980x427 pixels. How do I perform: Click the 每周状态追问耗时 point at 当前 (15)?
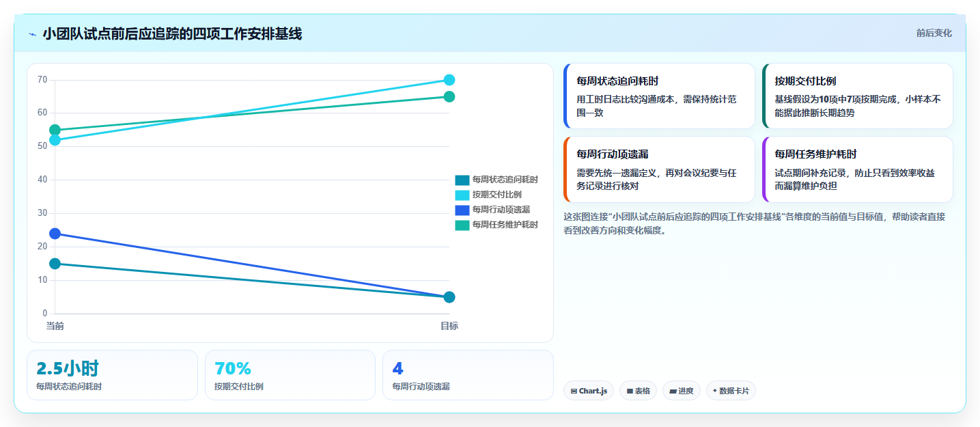tap(55, 264)
